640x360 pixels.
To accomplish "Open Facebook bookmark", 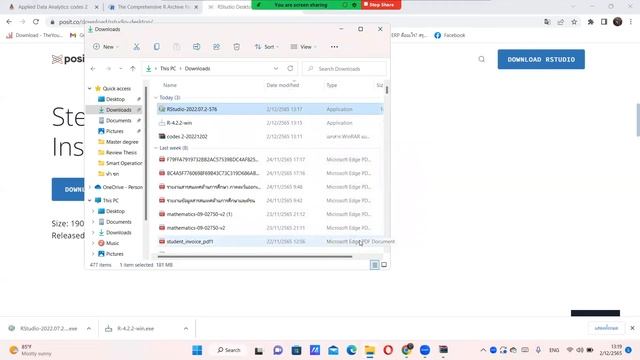I will pyautogui.click(x=450, y=35).
